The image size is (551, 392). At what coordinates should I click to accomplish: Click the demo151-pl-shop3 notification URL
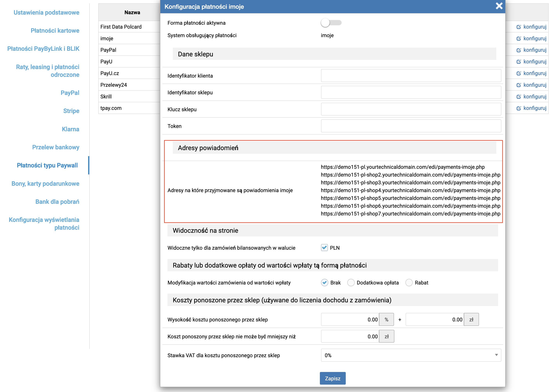coord(411,182)
